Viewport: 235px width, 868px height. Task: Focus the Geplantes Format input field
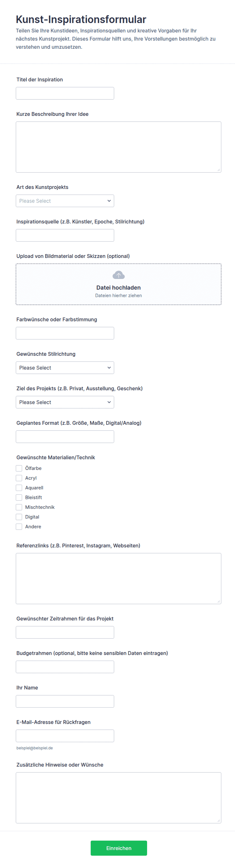click(x=65, y=437)
